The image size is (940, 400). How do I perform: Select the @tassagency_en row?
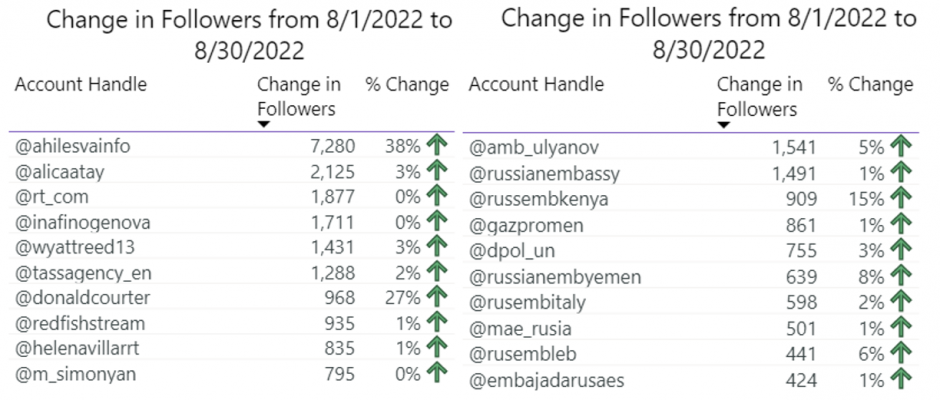pyautogui.click(x=230, y=273)
